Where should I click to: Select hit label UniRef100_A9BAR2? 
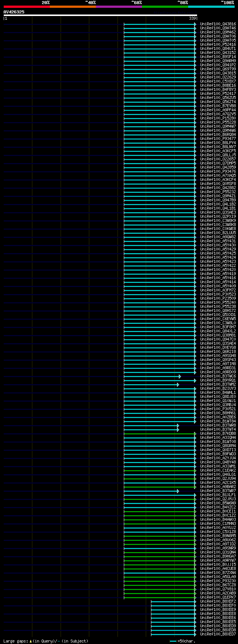point(218,487)
